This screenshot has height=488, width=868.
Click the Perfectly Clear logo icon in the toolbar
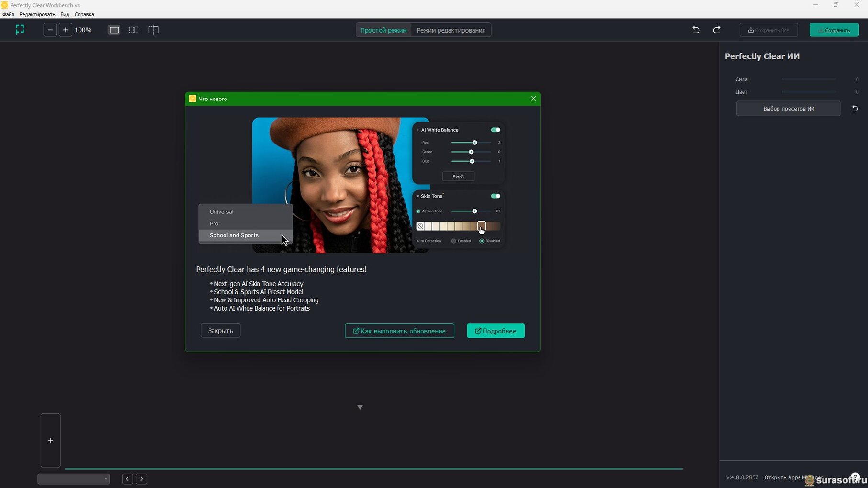click(x=20, y=30)
